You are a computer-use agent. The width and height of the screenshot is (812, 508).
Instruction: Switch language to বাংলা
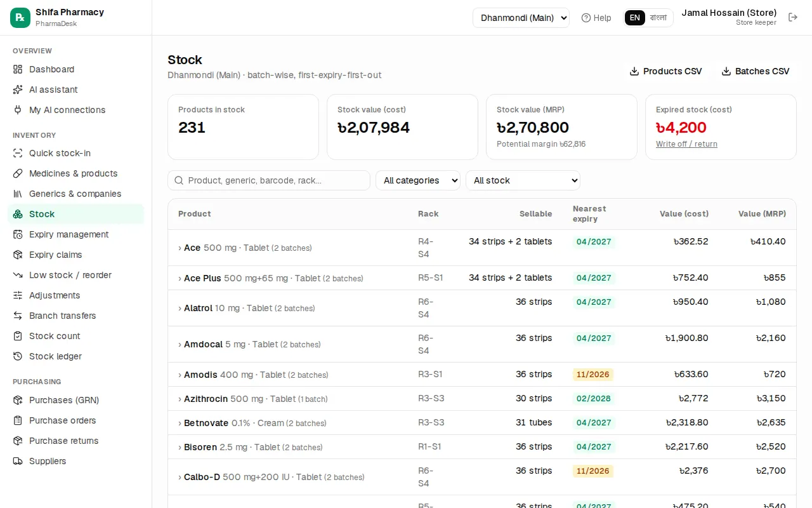(x=658, y=18)
